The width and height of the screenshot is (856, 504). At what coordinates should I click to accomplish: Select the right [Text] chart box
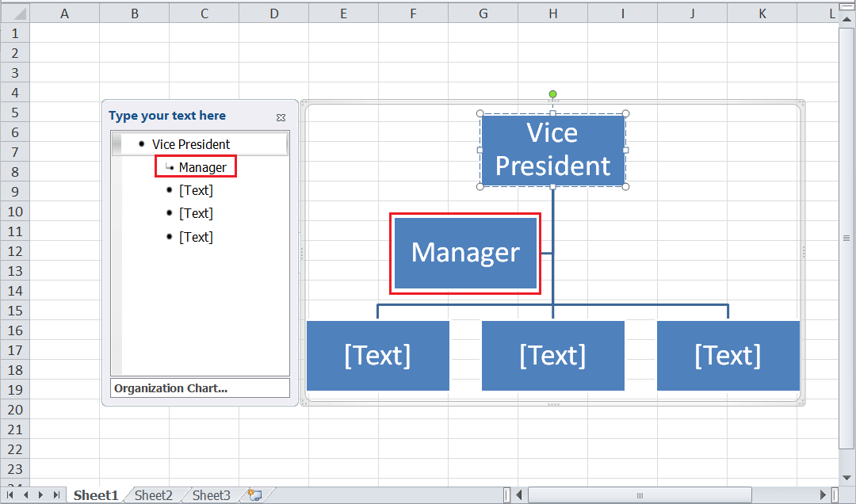[x=728, y=356]
